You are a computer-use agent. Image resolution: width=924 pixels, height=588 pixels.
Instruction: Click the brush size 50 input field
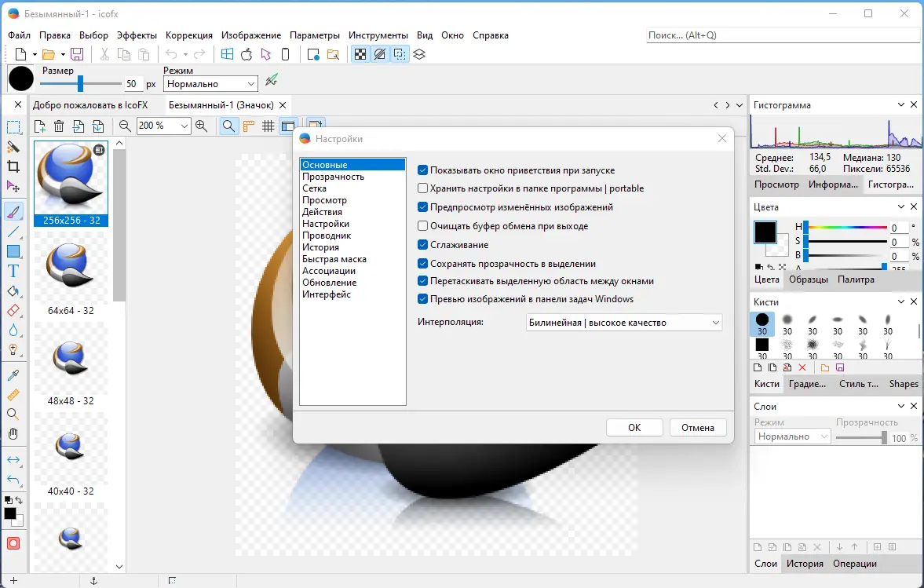(x=132, y=84)
